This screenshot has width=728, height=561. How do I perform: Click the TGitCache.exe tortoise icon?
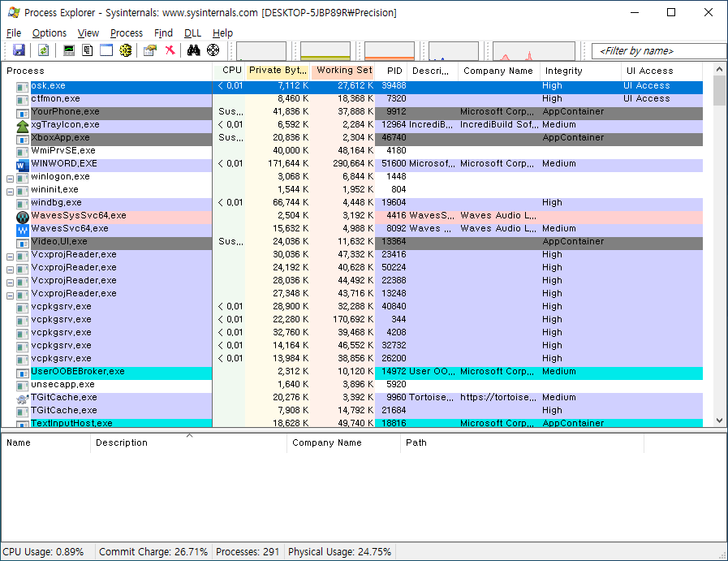(x=22, y=399)
